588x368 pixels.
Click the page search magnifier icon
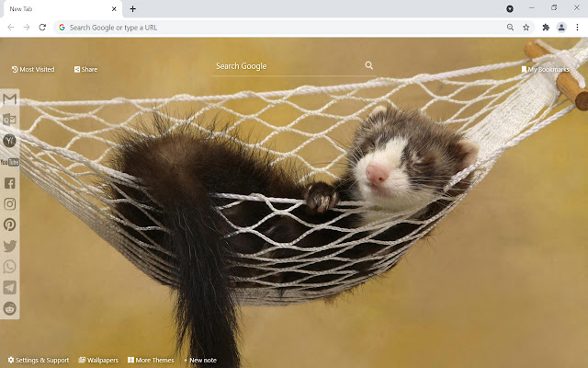point(369,65)
